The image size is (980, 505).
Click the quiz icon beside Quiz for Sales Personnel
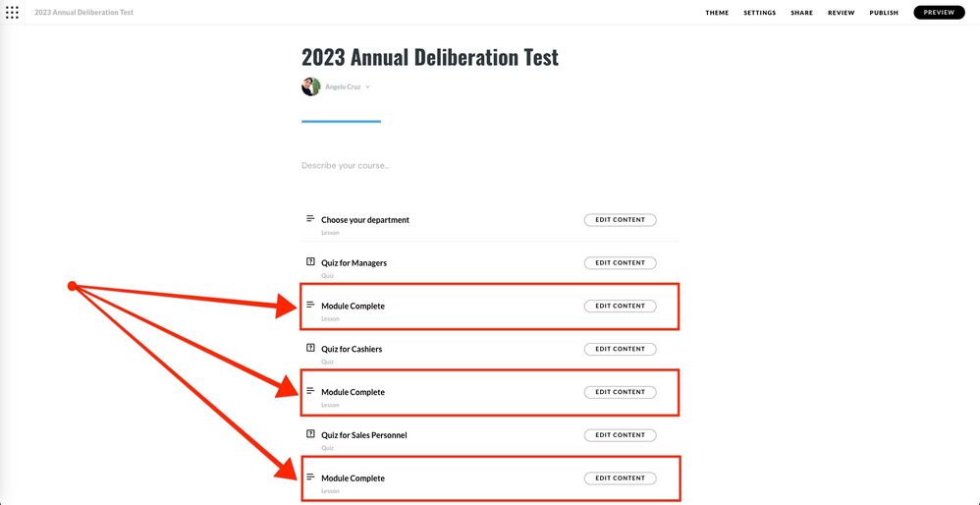pyautogui.click(x=310, y=434)
